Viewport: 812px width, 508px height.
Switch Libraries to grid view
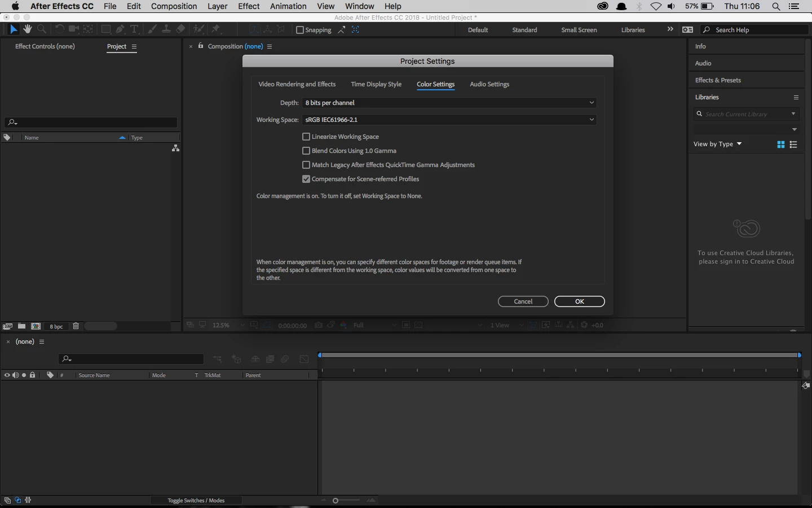[781, 144]
